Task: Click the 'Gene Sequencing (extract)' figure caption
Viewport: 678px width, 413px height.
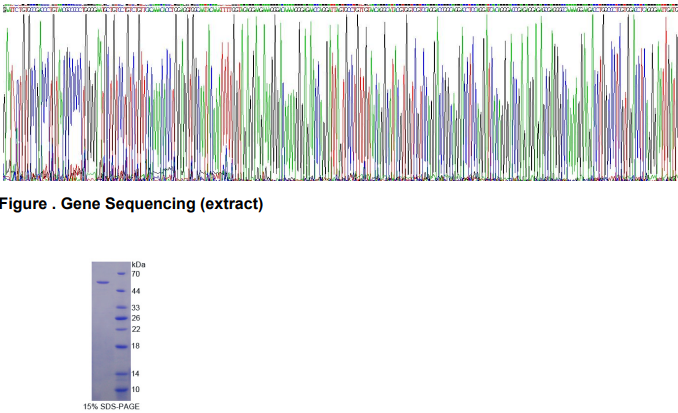Action: [x=132, y=205]
